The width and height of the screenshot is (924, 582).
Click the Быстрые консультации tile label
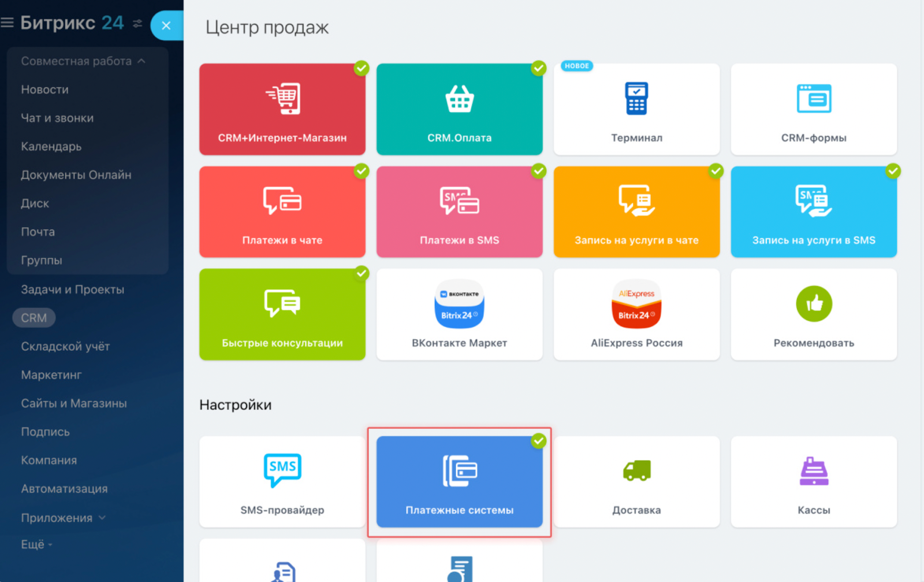click(x=282, y=343)
